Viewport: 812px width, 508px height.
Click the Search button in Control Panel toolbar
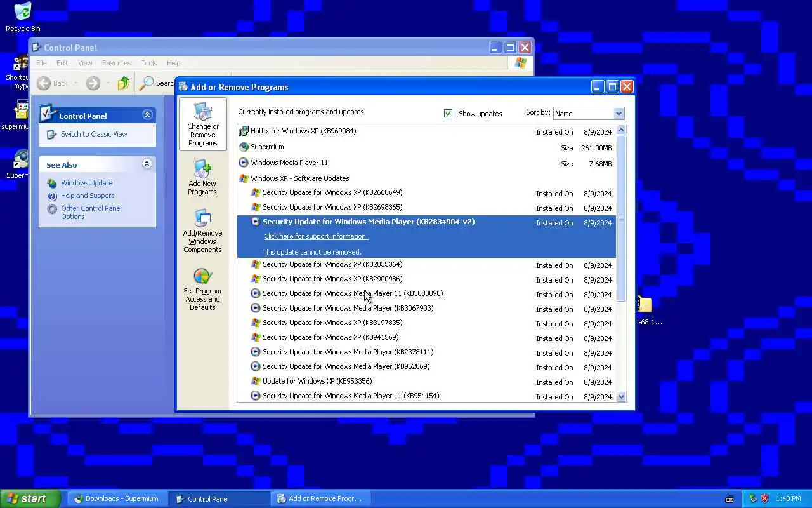tap(157, 83)
